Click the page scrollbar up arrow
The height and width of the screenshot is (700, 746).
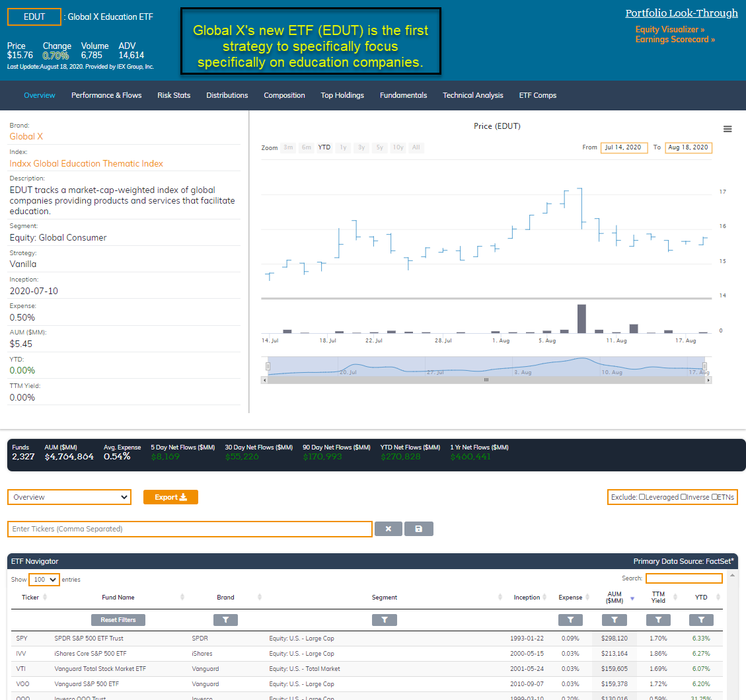coord(732,575)
